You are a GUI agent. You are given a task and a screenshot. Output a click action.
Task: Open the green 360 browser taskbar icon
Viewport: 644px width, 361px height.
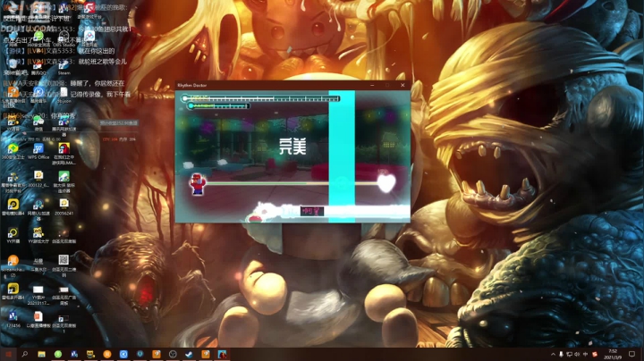click(58, 354)
